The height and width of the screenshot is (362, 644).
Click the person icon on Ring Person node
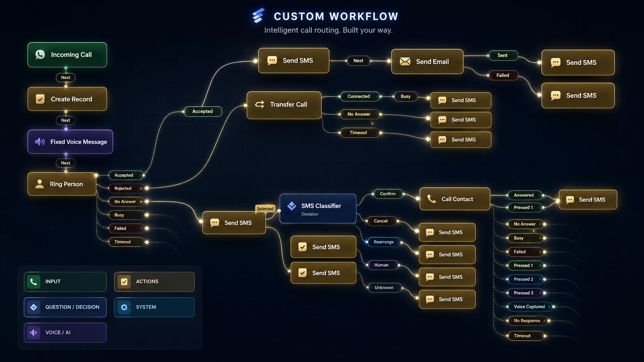pyautogui.click(x=39, y=184)
